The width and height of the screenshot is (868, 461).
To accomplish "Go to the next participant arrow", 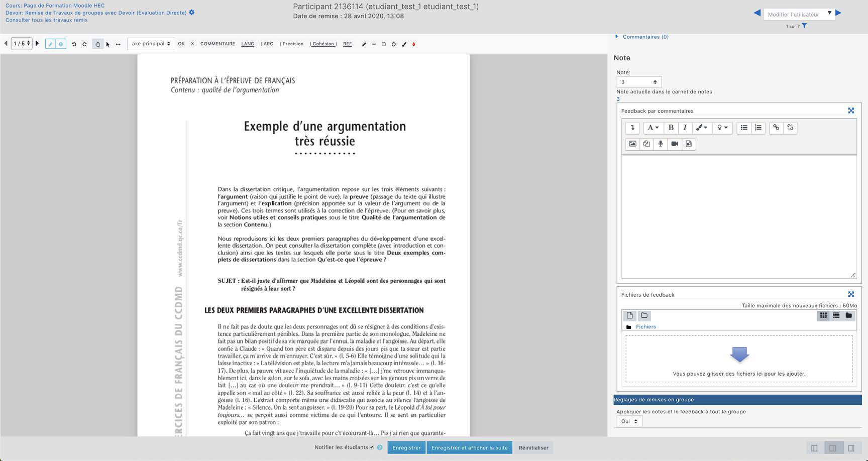I will point(838,13).
